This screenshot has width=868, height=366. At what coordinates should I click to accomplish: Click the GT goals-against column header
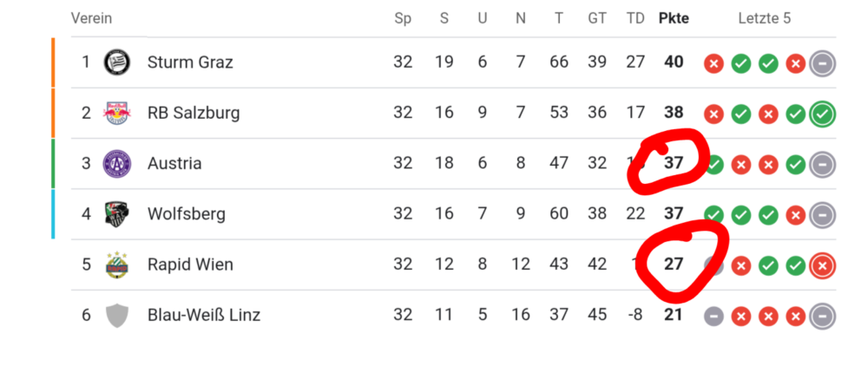[597, 18]
